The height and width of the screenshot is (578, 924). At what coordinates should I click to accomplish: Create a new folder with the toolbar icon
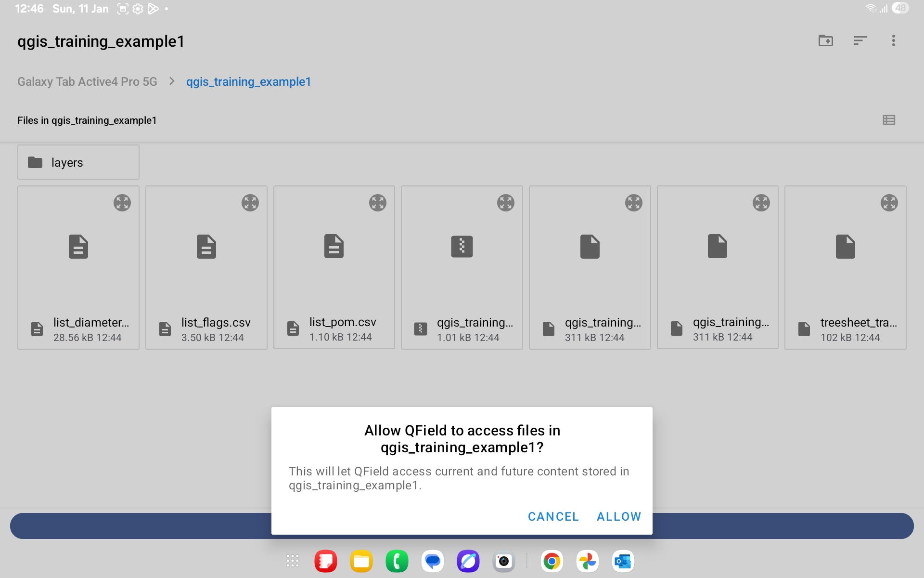[x=826, y=41]
